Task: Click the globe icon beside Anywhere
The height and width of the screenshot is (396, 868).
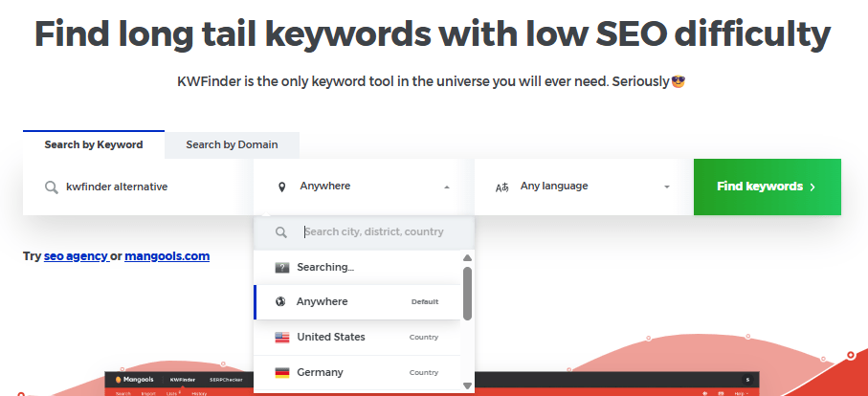Action: [x=280, y=302]
